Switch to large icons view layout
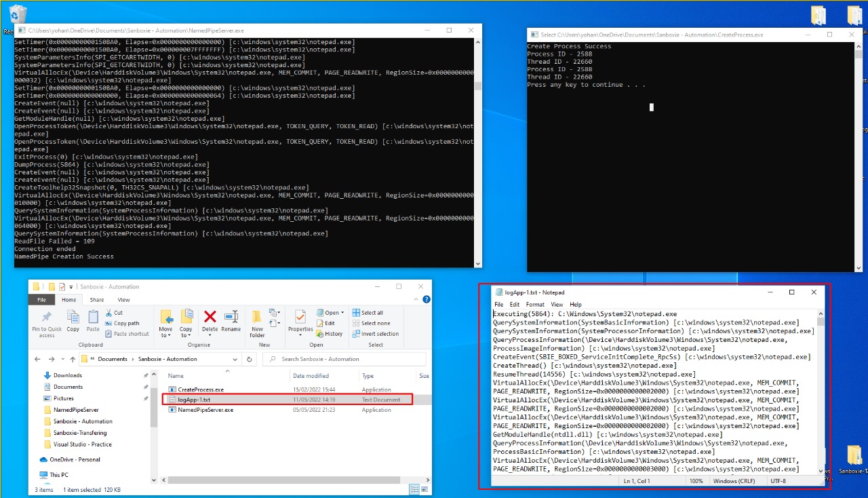 pyautogui.click(x=425, y=490)
